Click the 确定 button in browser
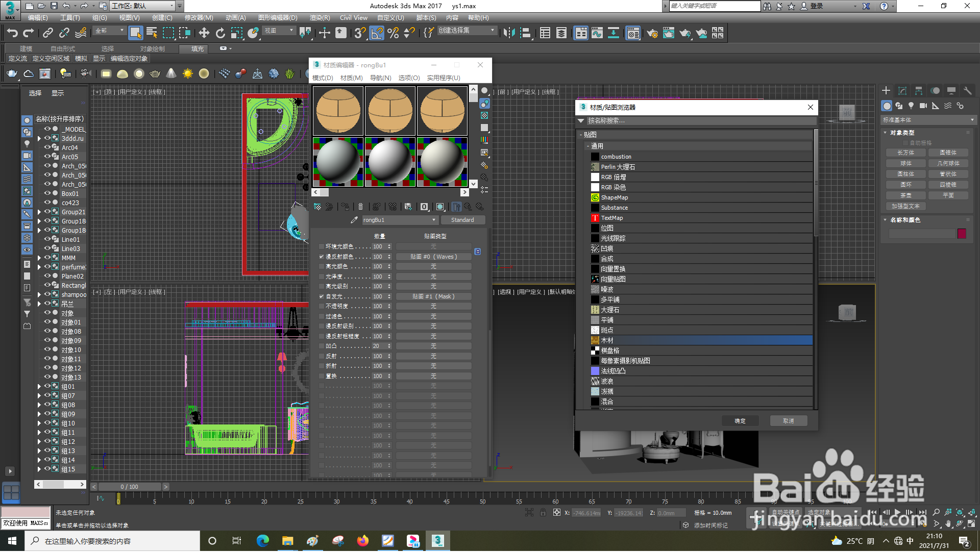980x552 pixels. tap(740, 421)
